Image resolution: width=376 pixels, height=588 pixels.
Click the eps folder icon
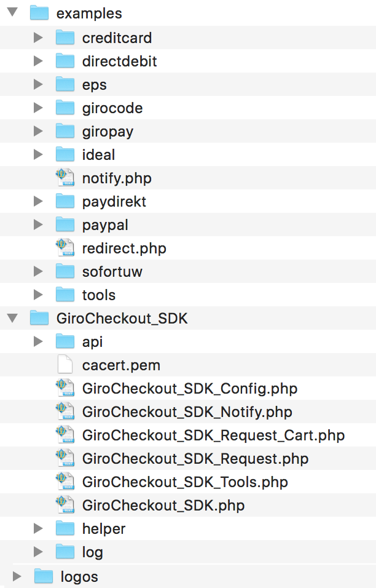coord(64,84)
